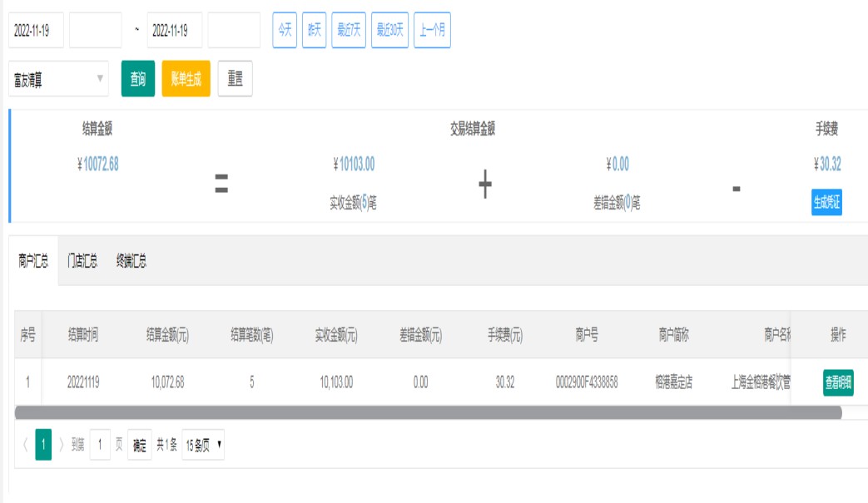Expand the 15条/页 page size dropdown
868x503 pixels.
(x=203, y=445)
